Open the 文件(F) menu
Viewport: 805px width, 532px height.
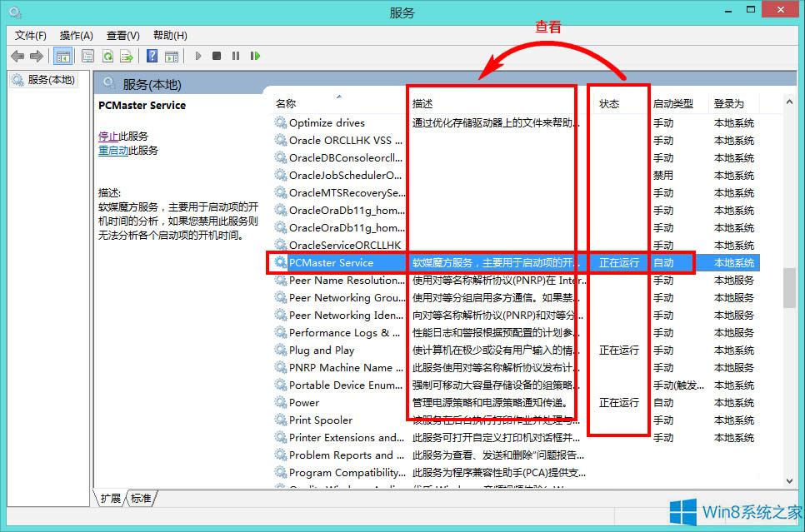point(30,36)
